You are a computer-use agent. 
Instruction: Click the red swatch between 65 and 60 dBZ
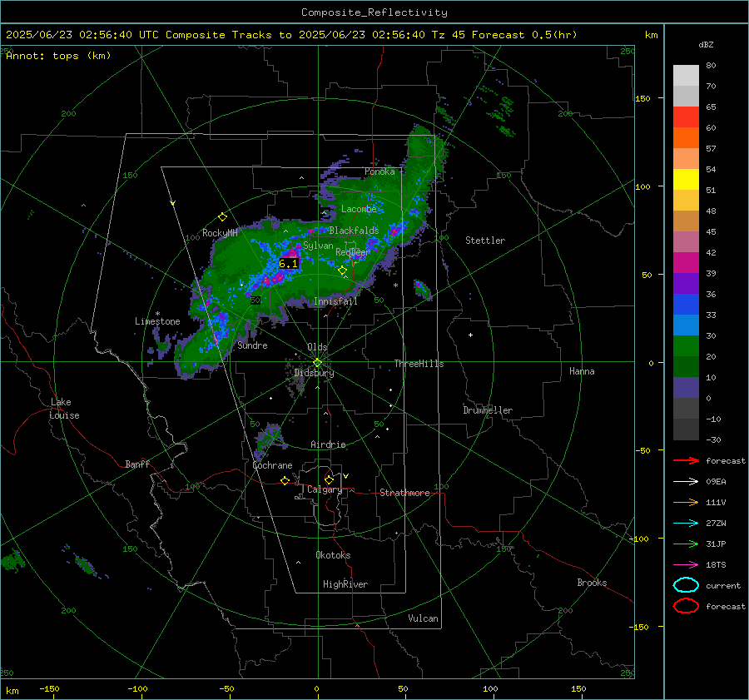(686, 117)
